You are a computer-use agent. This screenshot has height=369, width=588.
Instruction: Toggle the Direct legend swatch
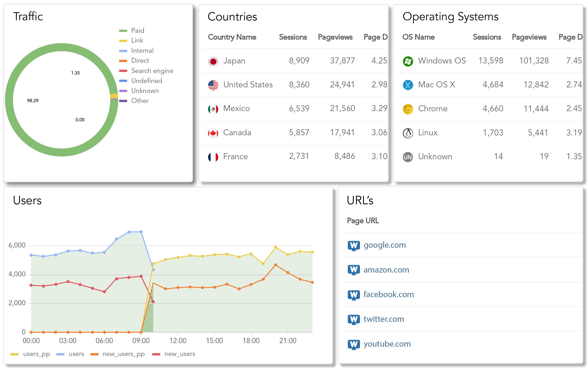click(x=123, y=61)
